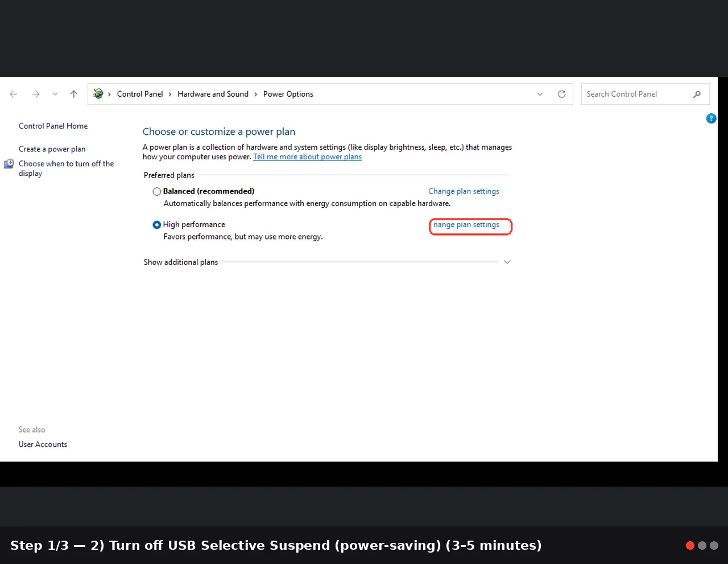Select the Power Options breadcrumb
This screenshot has width=728, height=564.
288,94
